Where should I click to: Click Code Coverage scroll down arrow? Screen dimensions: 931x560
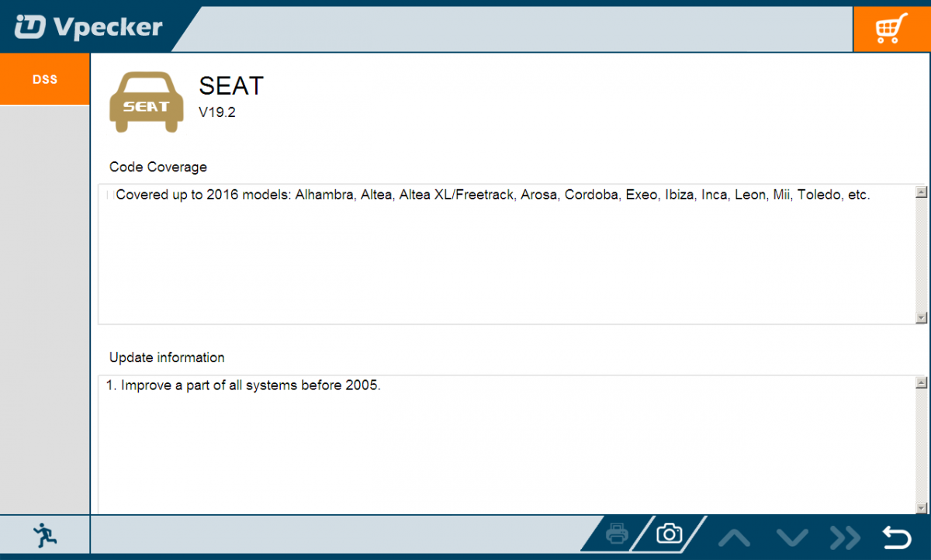tap(921, 317)
